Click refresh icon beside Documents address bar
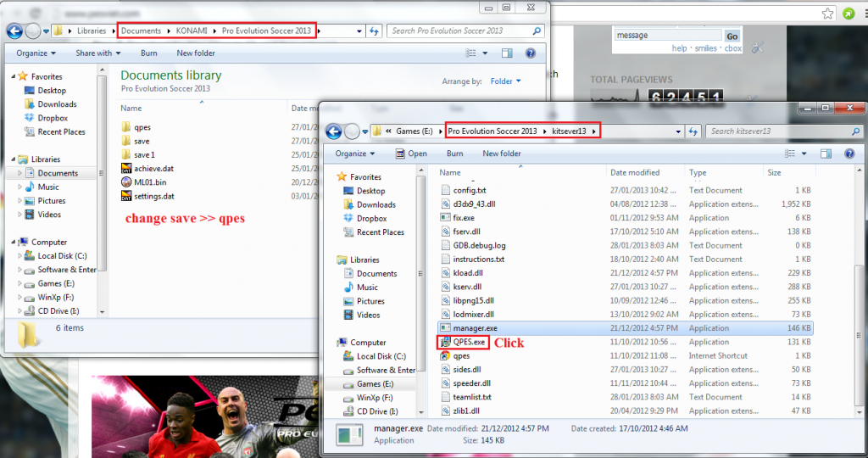The width and height of the screenshot is (868, 458). 374,31
